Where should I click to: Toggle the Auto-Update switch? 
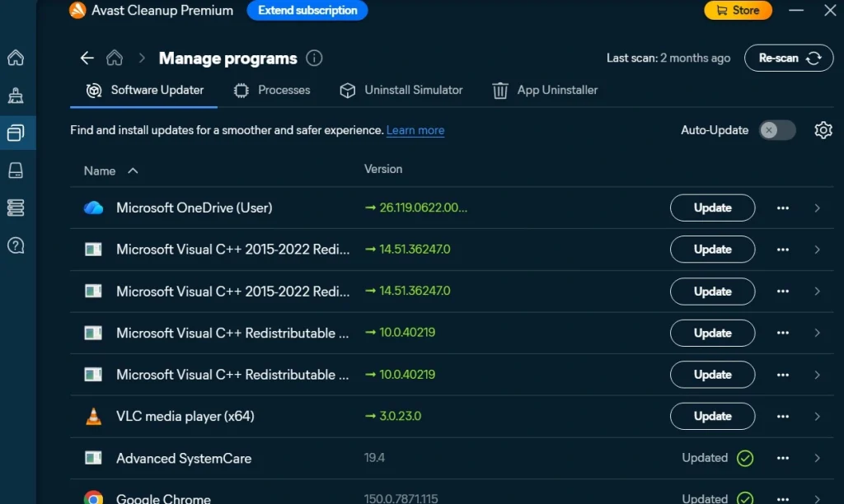[777, 130]
